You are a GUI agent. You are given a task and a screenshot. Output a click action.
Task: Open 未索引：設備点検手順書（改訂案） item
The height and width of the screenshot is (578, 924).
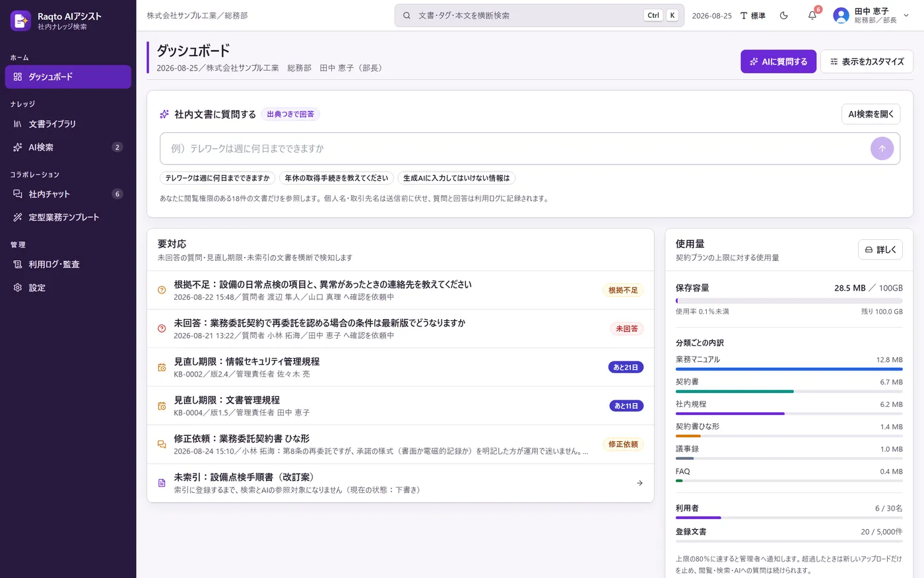pyautogui.click(x=400, y=483)
